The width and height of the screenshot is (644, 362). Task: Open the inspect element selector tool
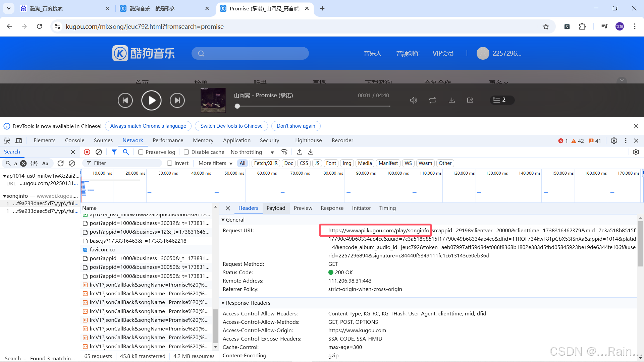pos(7,140)
